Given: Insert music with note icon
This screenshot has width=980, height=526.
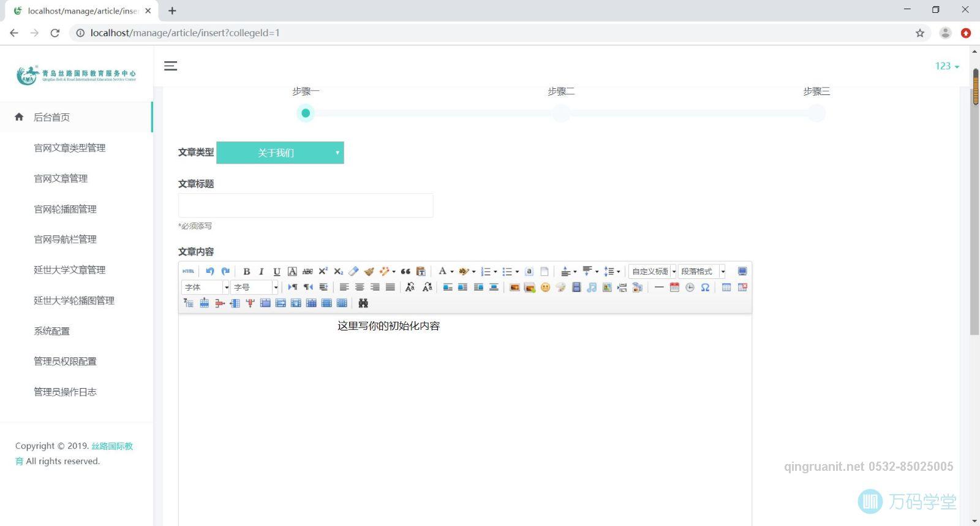Looking at the screenshot, I should click(592, 287).
